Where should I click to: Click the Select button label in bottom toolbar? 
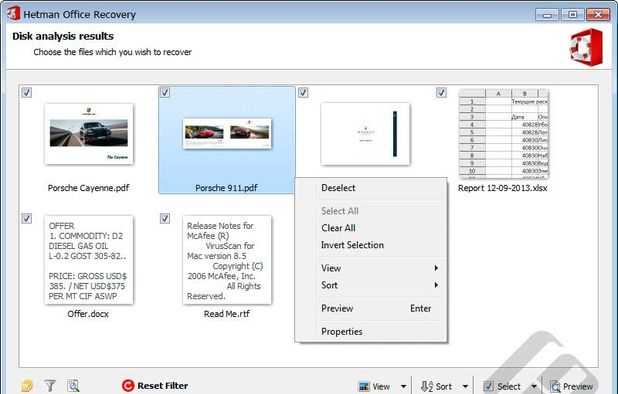(x=508, y=387)
